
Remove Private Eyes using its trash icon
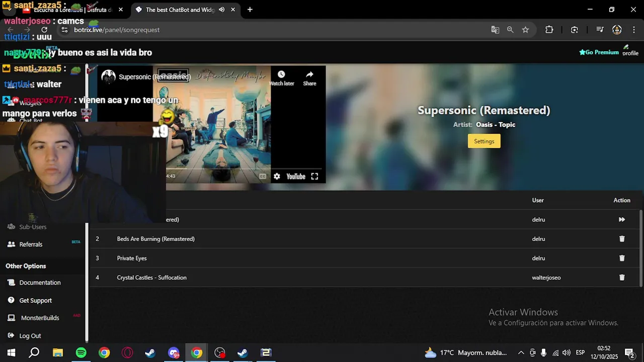point(622,258)
